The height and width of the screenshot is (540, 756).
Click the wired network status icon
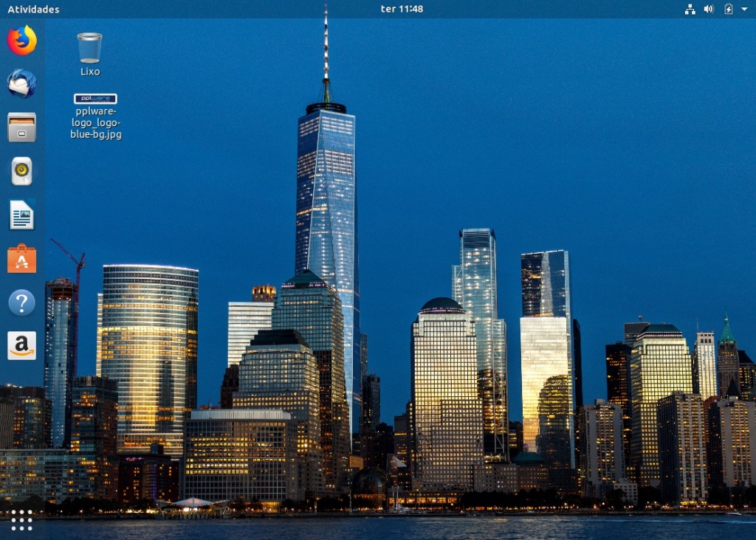point(690,9)
